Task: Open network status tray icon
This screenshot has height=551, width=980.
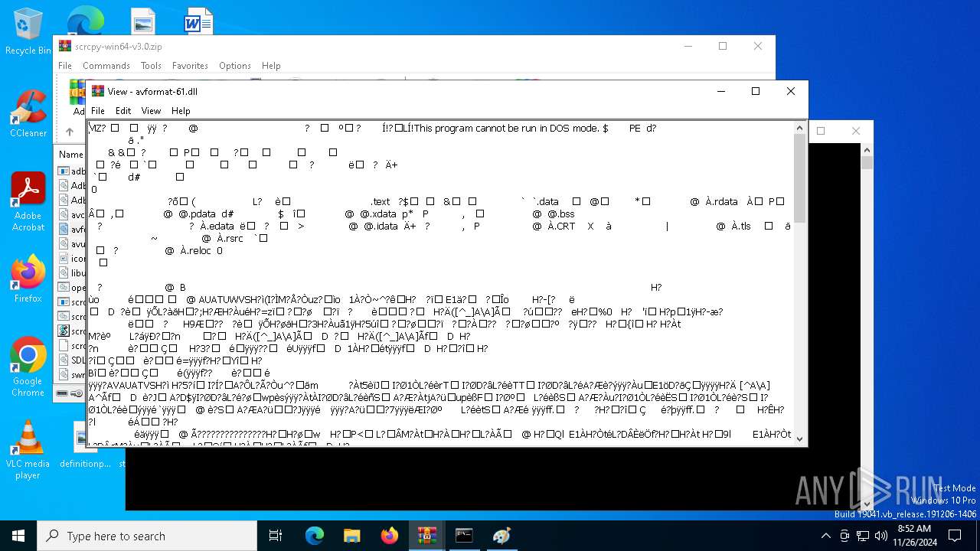Action: click(x=863, y=536)
